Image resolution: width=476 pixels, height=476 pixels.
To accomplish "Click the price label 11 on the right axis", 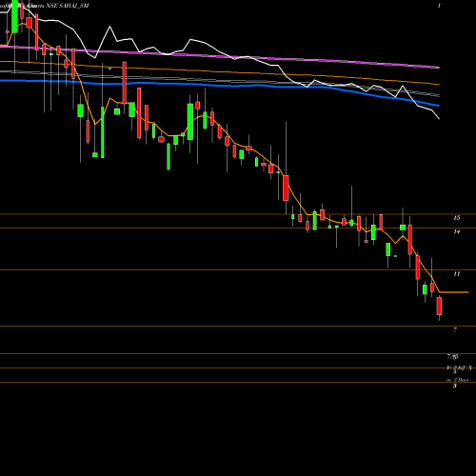I will [x=456, y=273].
